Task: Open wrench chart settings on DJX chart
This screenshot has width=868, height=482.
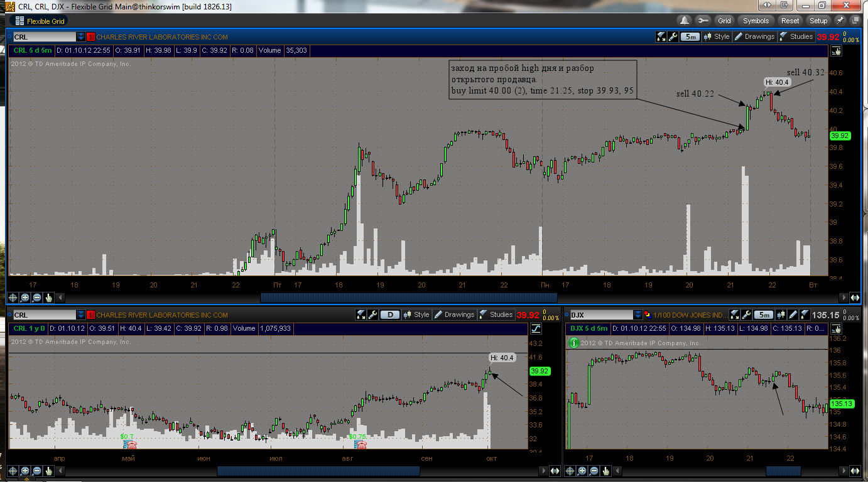Action: point(747,314)
